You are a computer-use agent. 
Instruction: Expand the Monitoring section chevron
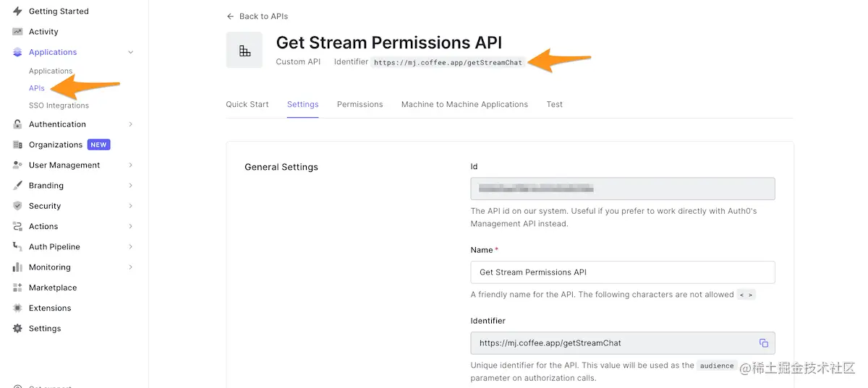(130, 267)
